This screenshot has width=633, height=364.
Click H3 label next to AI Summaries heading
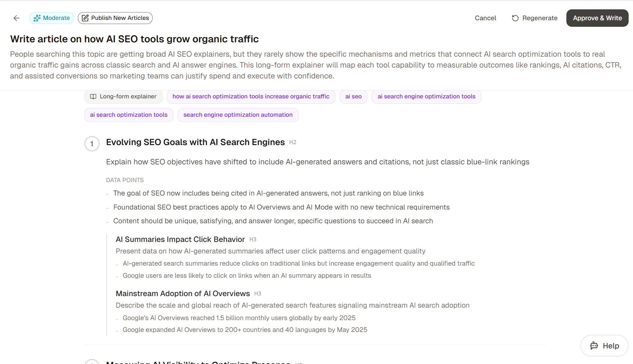coord(253,239)
